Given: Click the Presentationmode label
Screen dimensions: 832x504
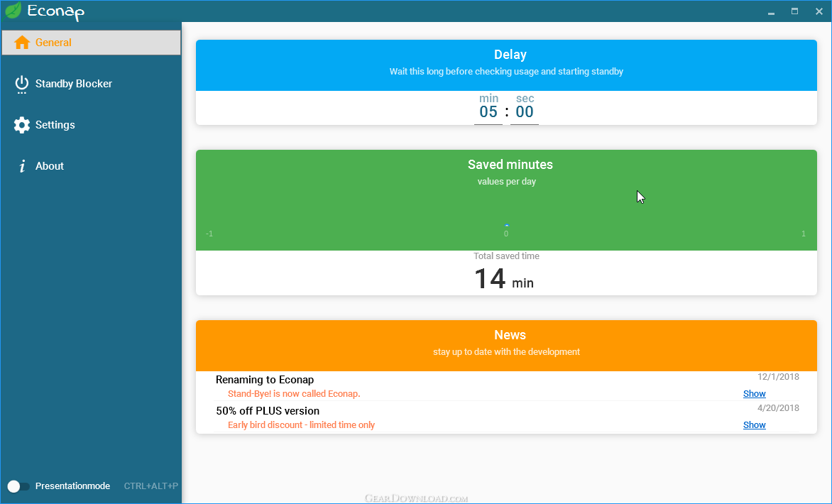Looking at the screenshot, I should 72,486.
